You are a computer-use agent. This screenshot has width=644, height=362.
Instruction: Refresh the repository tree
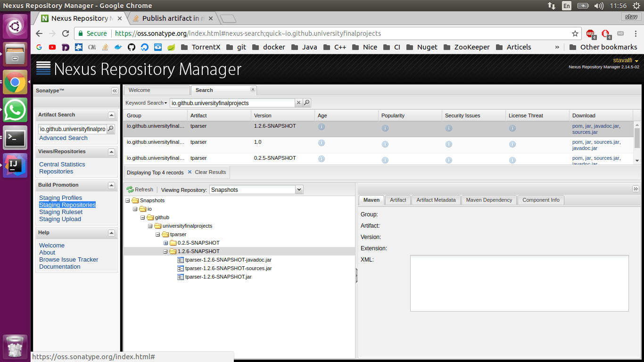(140, 189)
